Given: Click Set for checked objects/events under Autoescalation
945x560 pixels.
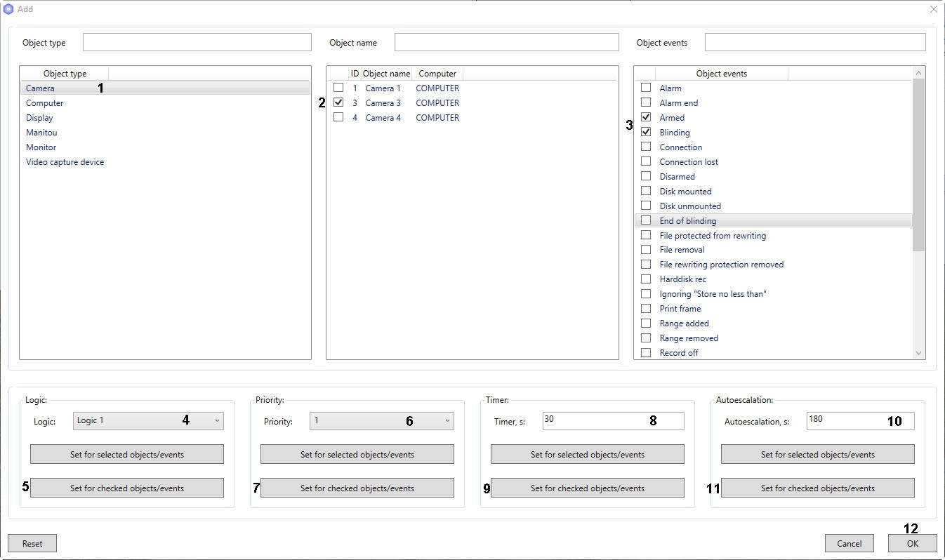Looking at the screenshot, I should click(x=818, y=488).
